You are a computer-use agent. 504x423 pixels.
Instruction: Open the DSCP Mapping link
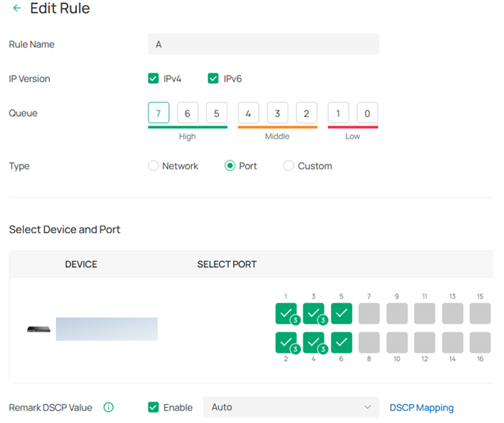click(421, 408)
